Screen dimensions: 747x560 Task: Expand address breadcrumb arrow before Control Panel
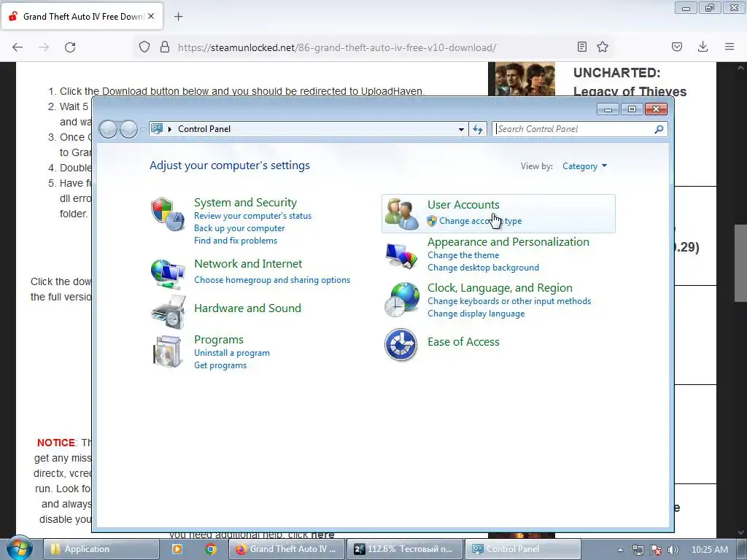pyautogui.click(x=169, y=129)
